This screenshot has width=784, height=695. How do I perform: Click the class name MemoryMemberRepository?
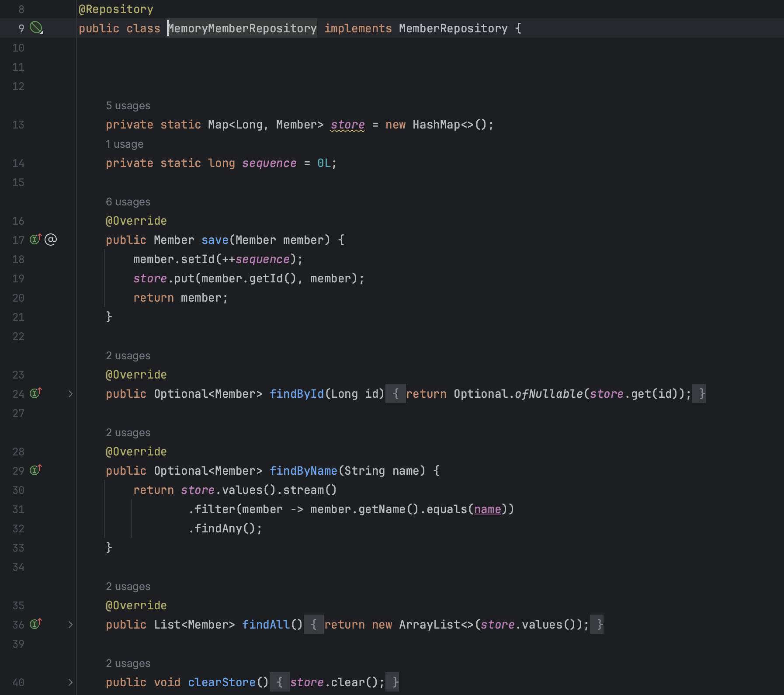point(242,28)
